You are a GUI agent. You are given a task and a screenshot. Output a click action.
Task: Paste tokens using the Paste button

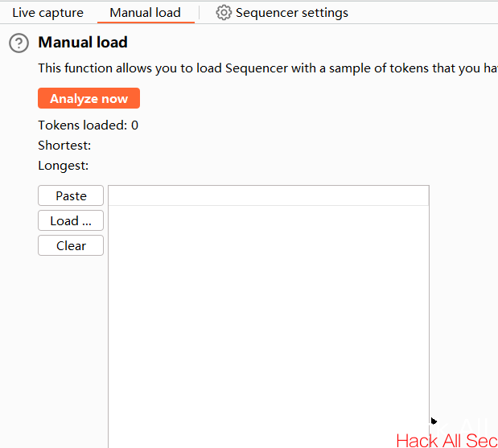click(71, 196)
